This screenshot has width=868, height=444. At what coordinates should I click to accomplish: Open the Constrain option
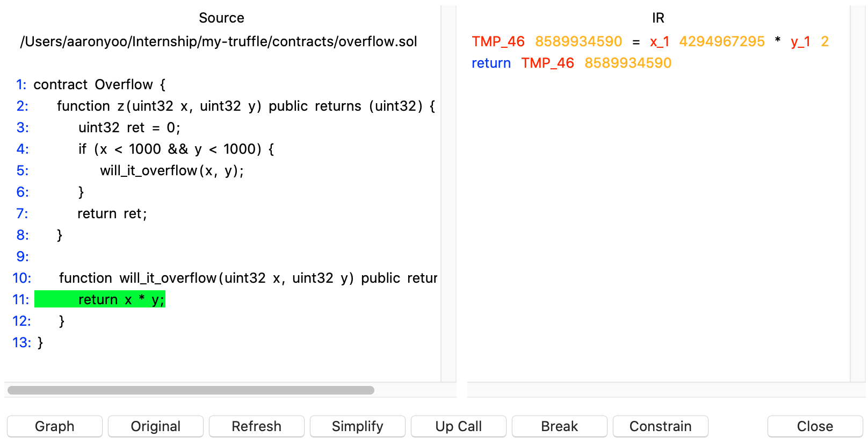tap(660, 426)
